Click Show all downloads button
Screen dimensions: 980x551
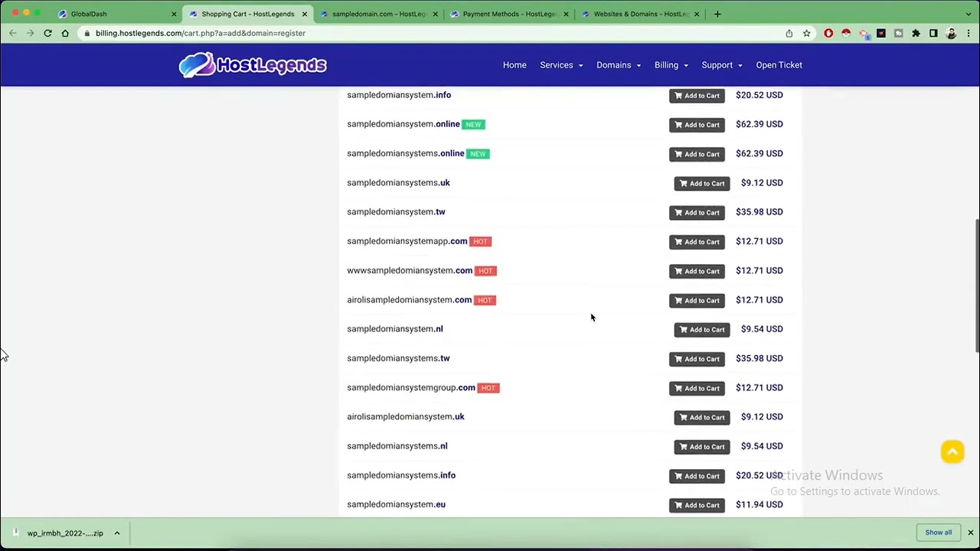point(938,533)
